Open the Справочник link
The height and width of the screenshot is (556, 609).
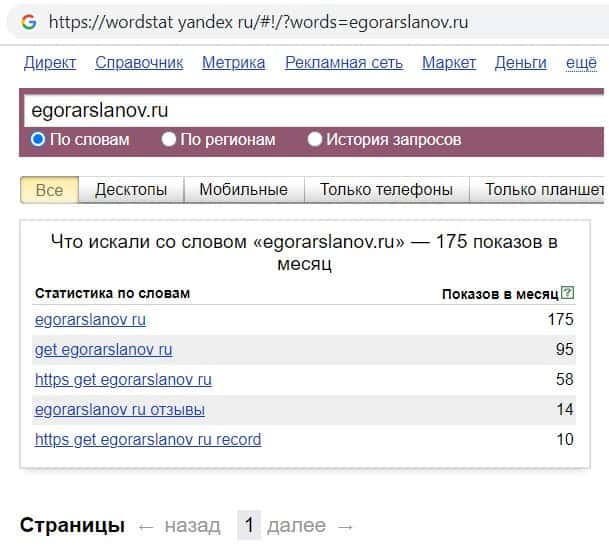[139, 63]
